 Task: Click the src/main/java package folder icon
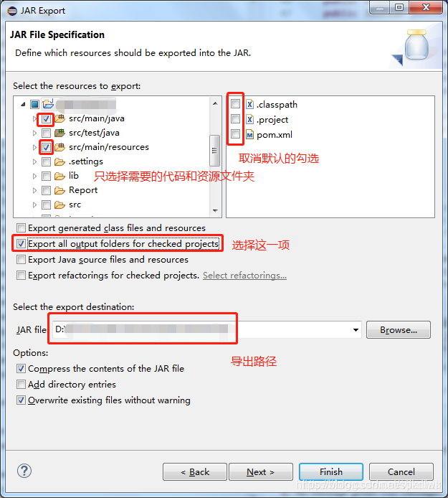tap(60, 119)
